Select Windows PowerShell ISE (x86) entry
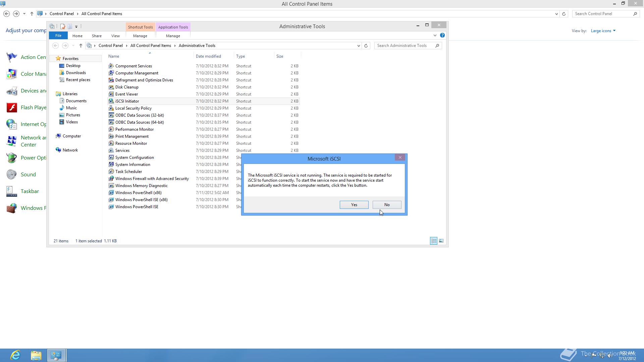 (141, 200)
